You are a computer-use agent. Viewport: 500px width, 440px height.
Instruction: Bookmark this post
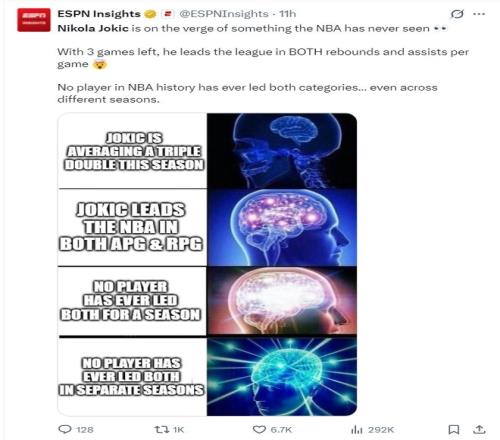point(454,430)
